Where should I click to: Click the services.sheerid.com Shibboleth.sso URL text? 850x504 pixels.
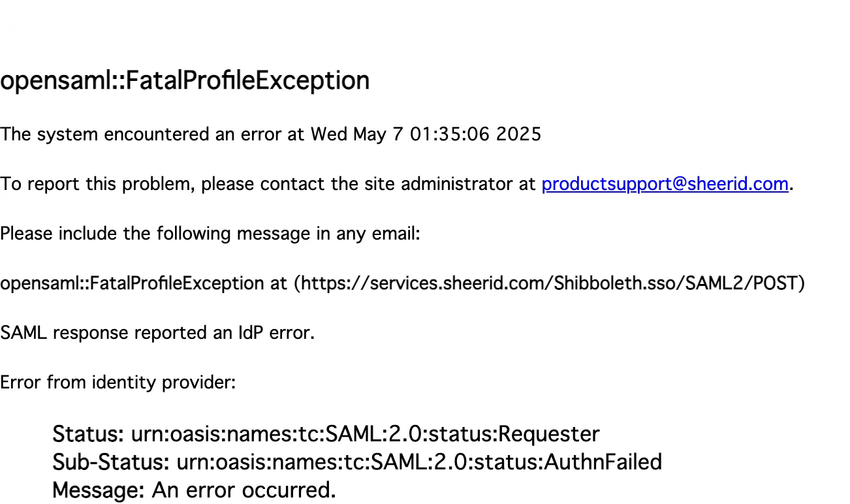coord(552,284)
